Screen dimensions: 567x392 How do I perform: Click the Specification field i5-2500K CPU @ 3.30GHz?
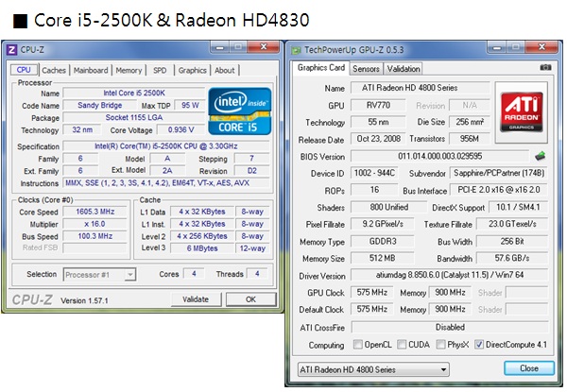pyautogui.click(x=166, y=146)
